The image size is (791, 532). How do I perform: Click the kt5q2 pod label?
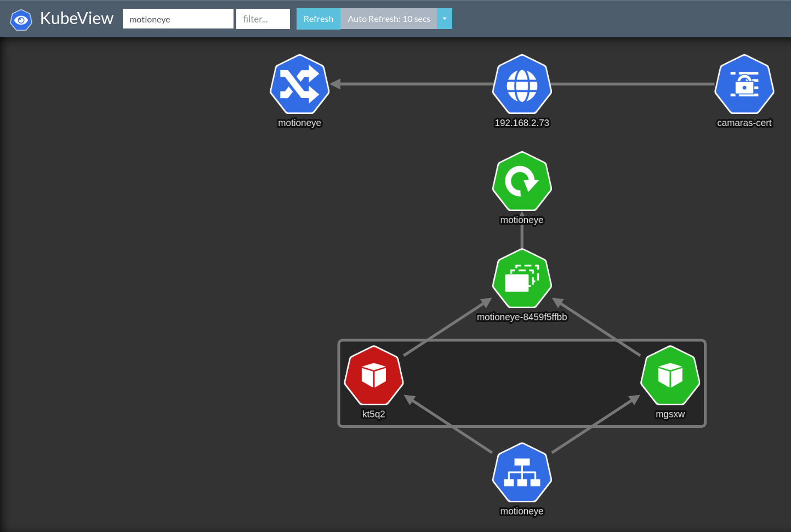[x=374, y=414]
